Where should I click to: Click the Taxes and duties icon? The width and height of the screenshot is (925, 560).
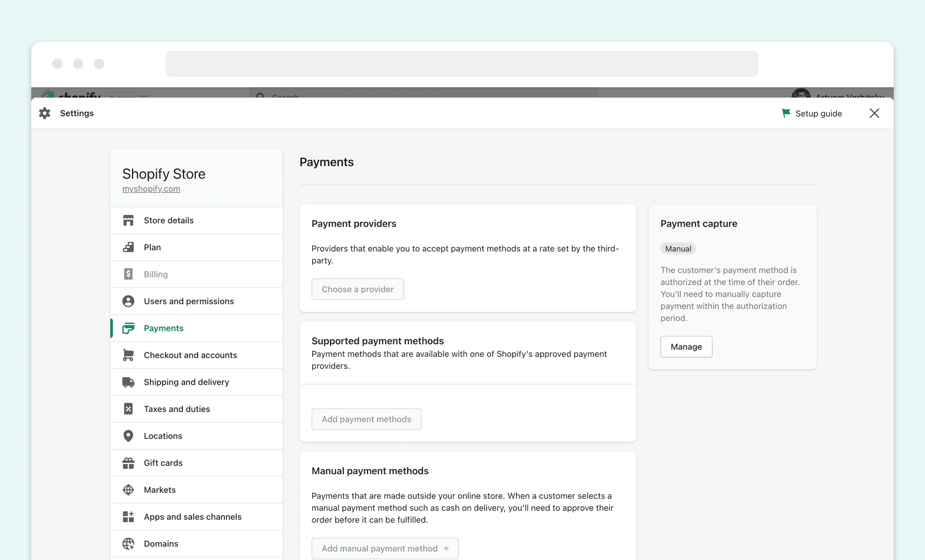tap(129, 408)
